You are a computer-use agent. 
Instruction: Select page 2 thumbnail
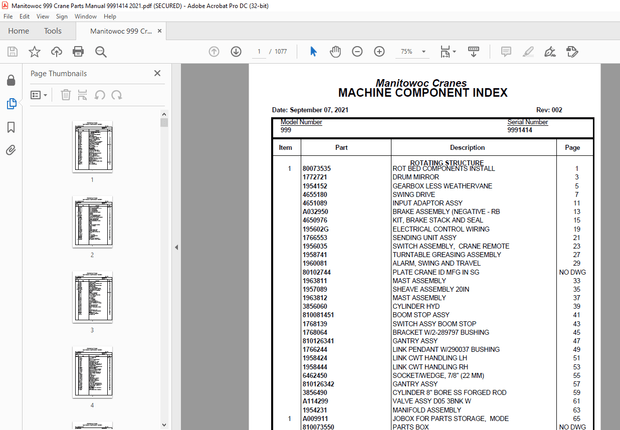pos(93,222)
